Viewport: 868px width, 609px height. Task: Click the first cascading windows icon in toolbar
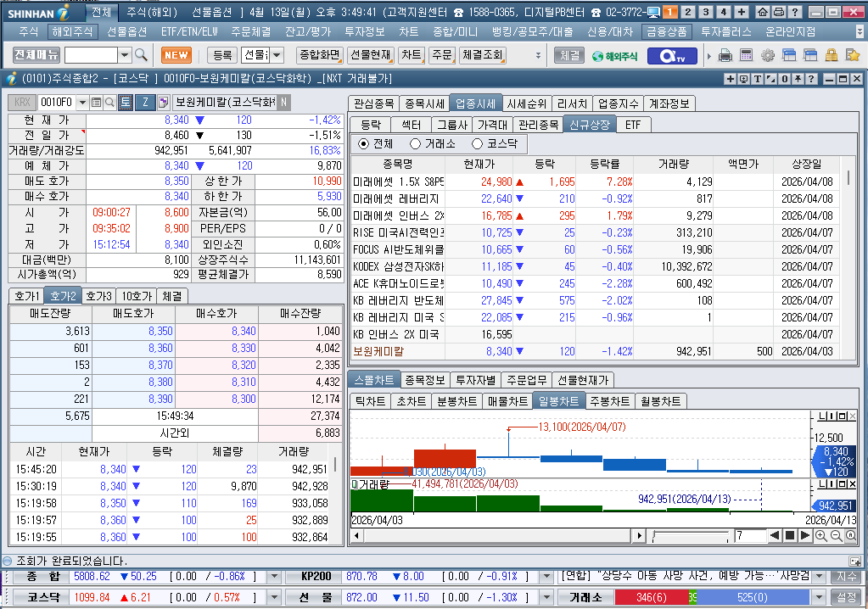789,55
